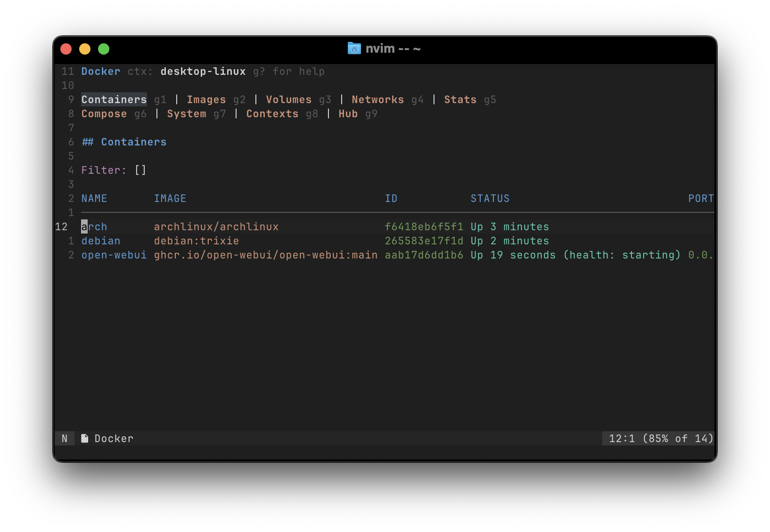Viewport: 770px width, 532px height.
Task: Click the Docker buffer name in statusline
Action: click(x=114, y=438)
